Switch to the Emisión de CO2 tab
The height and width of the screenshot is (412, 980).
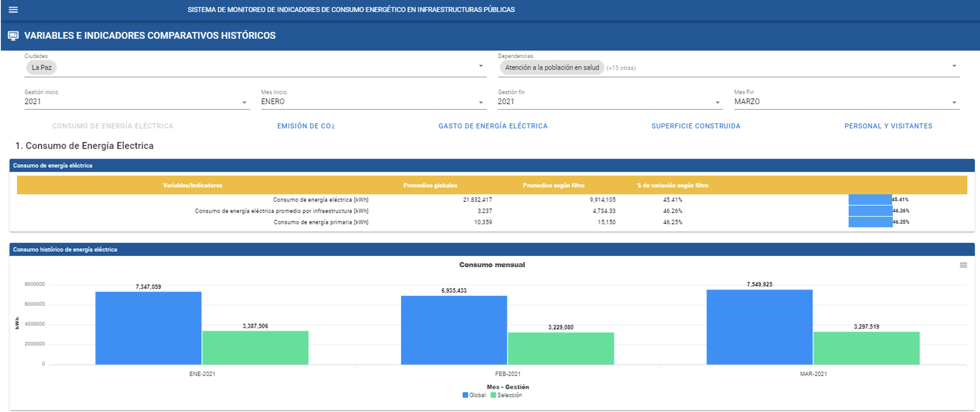point(306,126)
